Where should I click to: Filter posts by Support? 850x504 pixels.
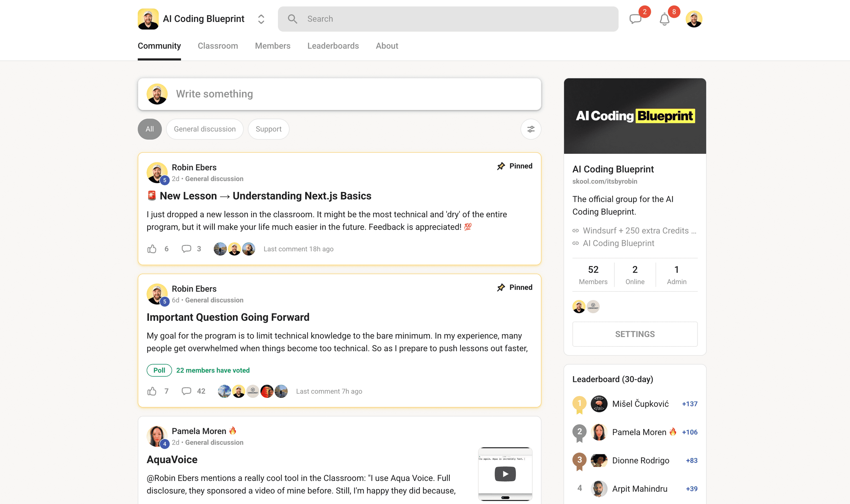(268, 129)
